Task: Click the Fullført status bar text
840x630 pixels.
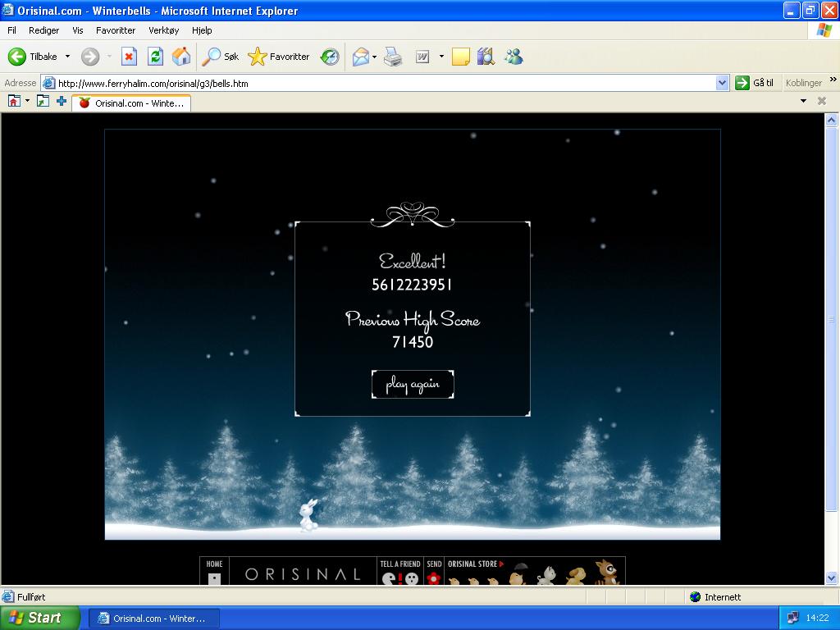Action: tap(31, 597)
